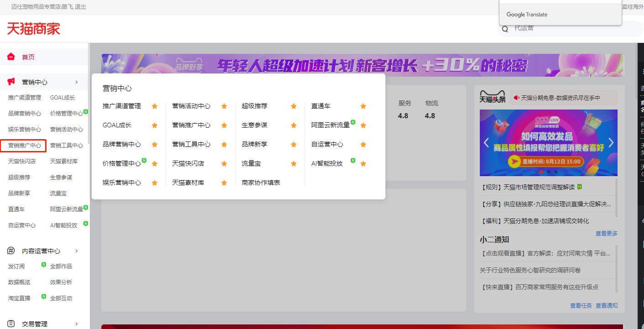644x329 pixels.
Task: Go to next slide in carousel
Action: click(611, 142)
